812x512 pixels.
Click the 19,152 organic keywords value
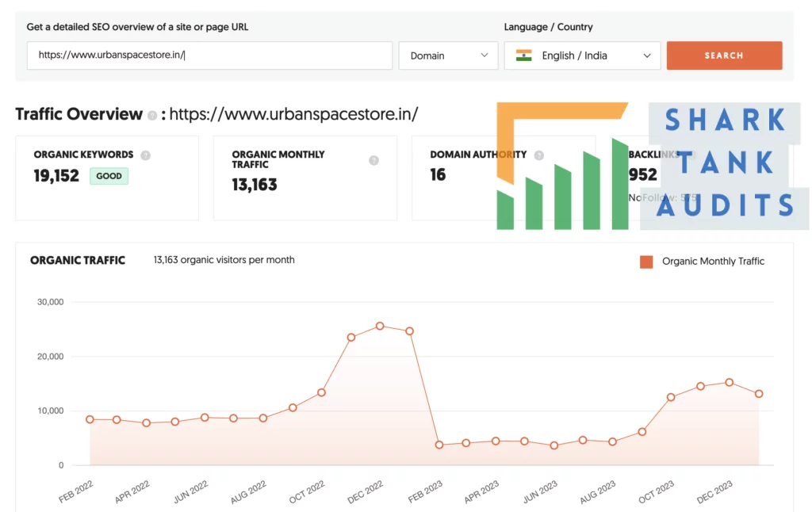point(56,176)
